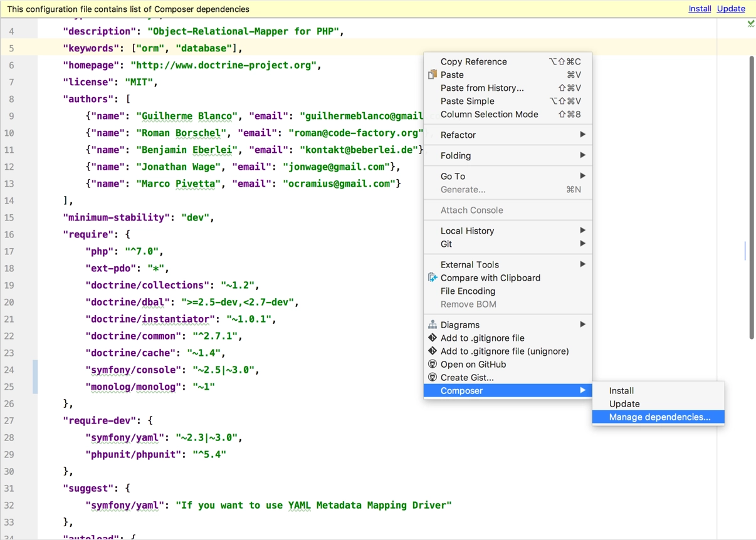This screenshot has width=756, height=540.
Task: Click the "symfony/console" dependency key
Action: click(x=134, y=370)
